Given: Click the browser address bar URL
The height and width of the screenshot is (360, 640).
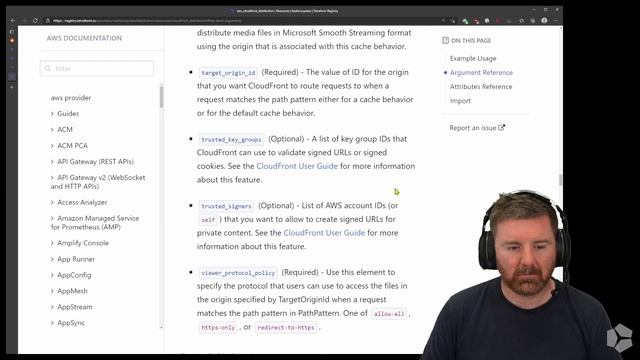Looking at the screenshot, I should coord(147,20).
